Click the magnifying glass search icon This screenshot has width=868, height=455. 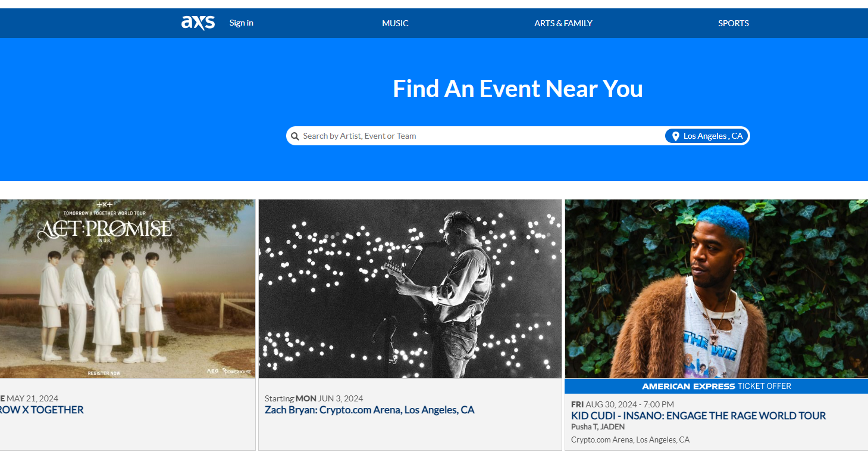point(295,136)
